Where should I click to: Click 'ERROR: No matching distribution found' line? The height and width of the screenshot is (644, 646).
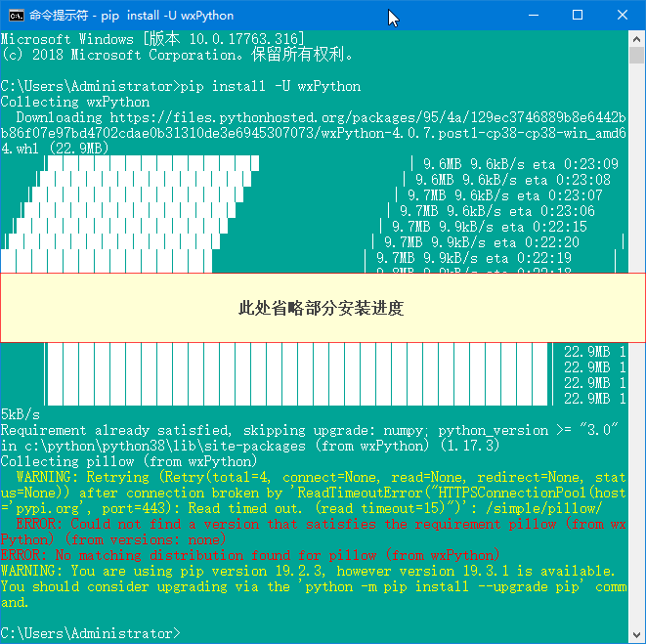tap(250, 555)
